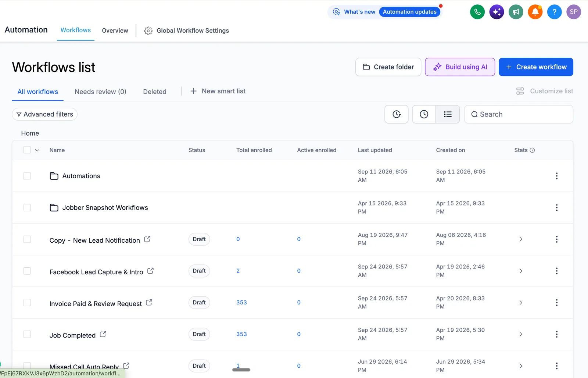Image resolution: width=588 pixels, height=378 pixels.
Task: Click the Create folder button
Action: 388,67
